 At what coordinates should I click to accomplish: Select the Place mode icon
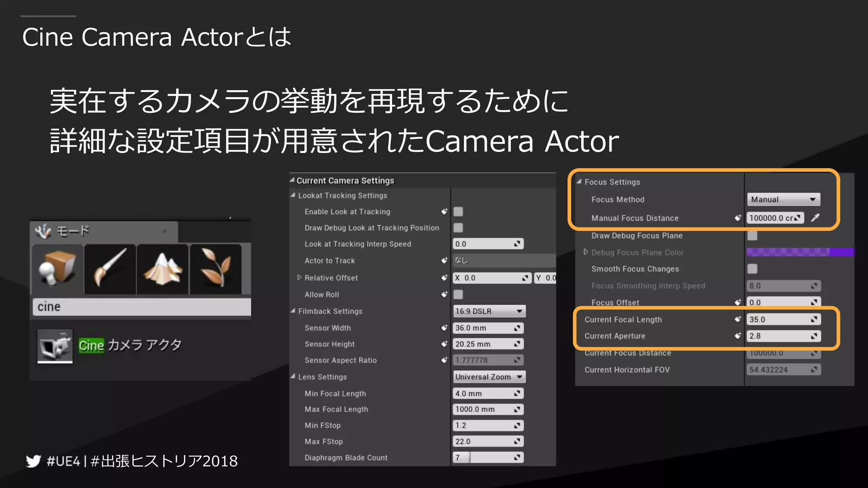pos(57,269)
